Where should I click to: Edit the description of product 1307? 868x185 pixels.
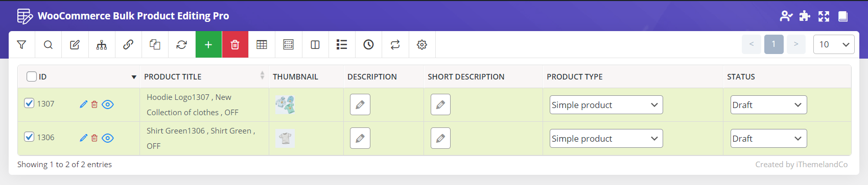(360, 104)
